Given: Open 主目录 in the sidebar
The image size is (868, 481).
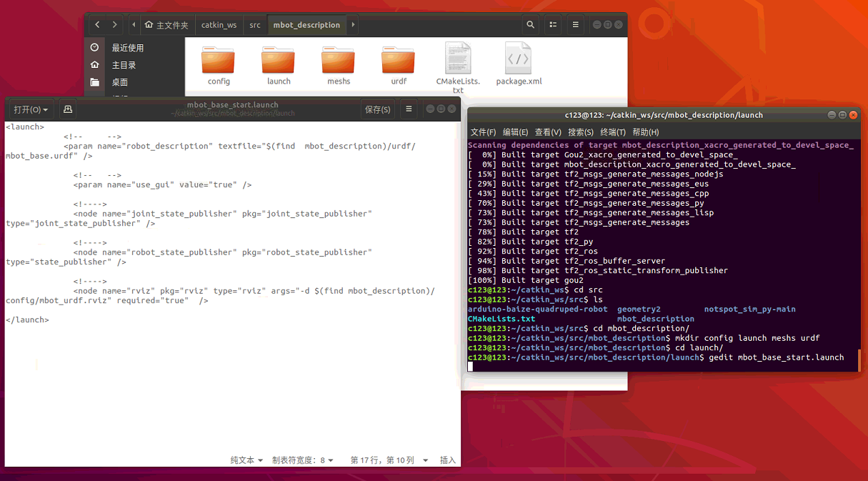Looking at the screenshot, I should tap(124, 65).
